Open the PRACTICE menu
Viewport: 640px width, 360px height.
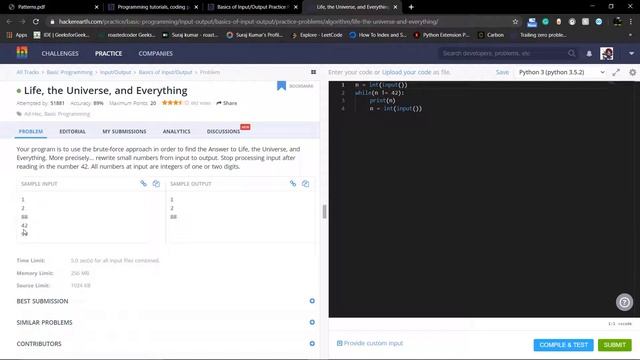click(109, 53)
